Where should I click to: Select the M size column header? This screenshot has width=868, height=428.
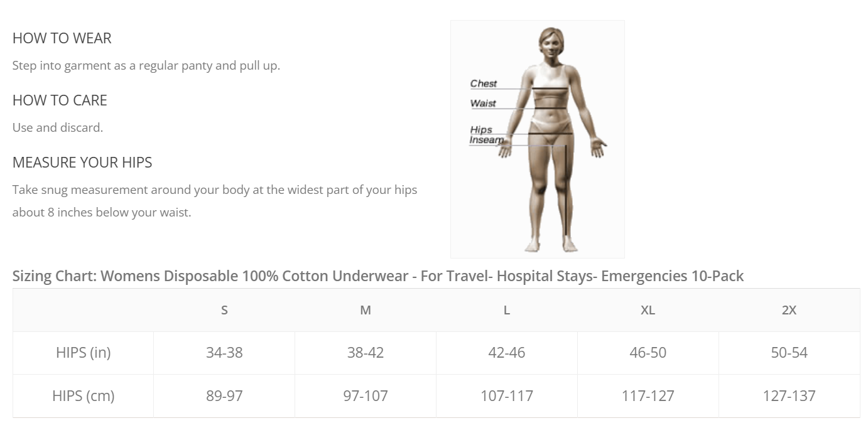366,310
